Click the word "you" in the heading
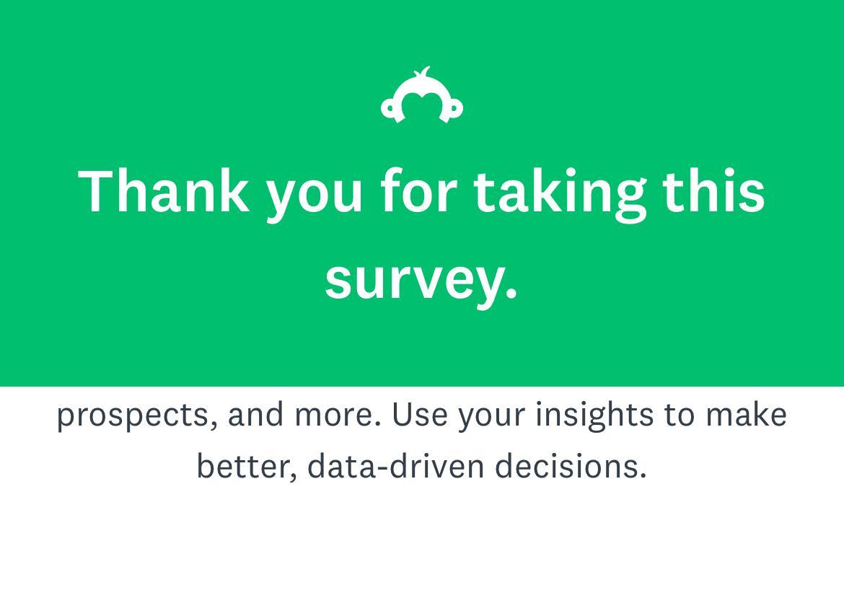The height and width of the screenshot is (616, 844). click(x=315, y=193)
